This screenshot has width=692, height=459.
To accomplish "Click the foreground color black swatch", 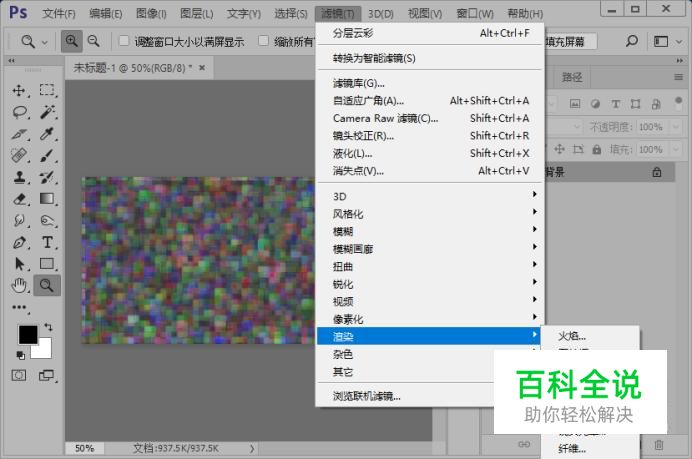I will [27, 335].
